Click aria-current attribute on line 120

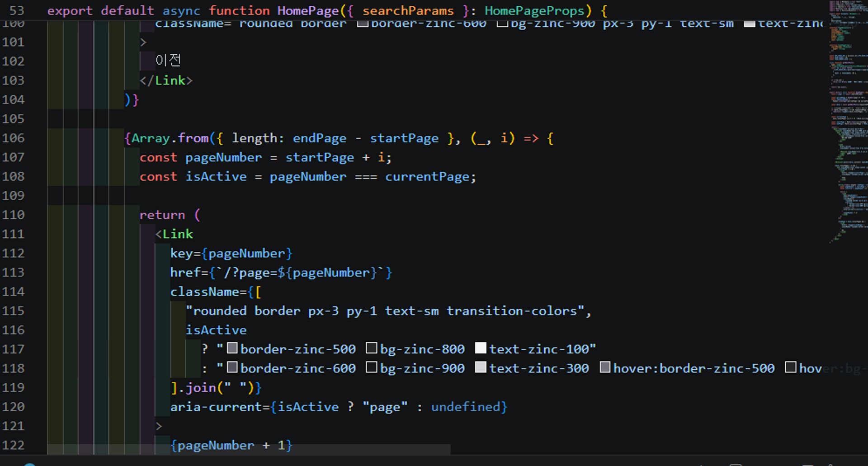[x=216, y=407]
